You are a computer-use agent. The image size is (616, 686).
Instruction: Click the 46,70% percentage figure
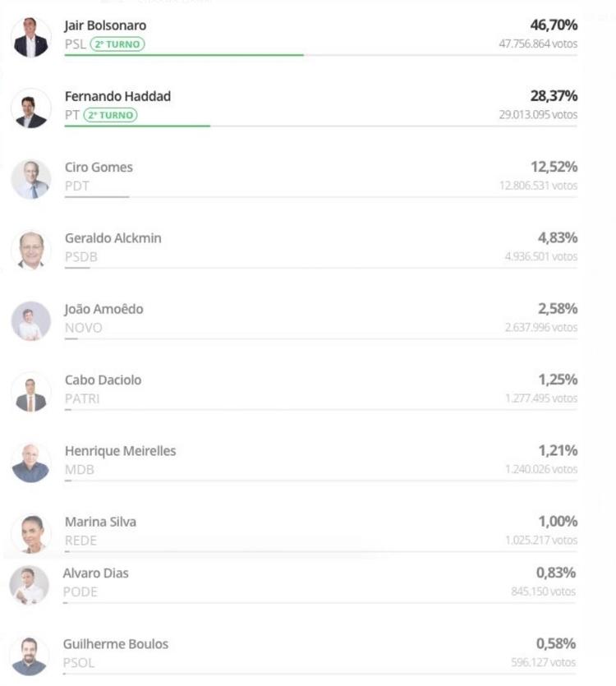point(554,25)
